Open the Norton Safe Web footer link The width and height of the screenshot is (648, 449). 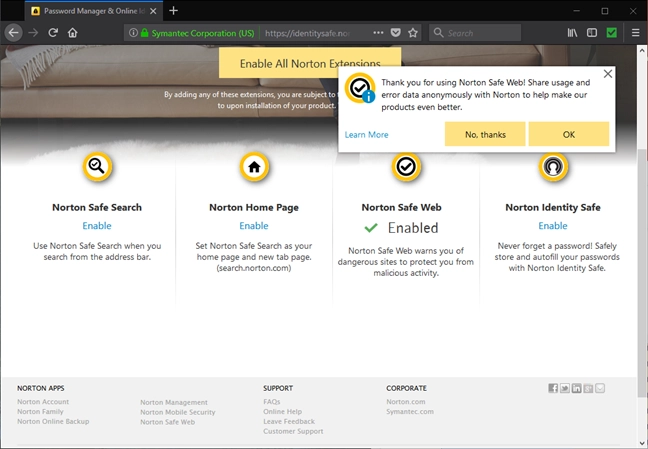point(167,422)
